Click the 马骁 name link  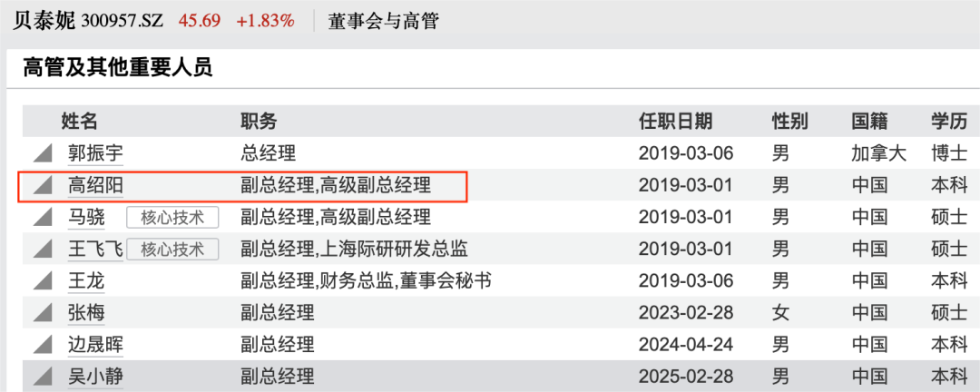tap(86, 217)
